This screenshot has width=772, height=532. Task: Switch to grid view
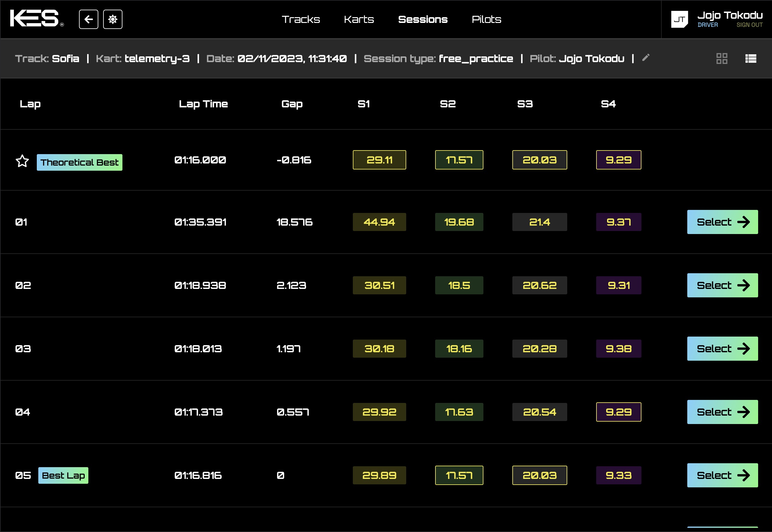722,58
